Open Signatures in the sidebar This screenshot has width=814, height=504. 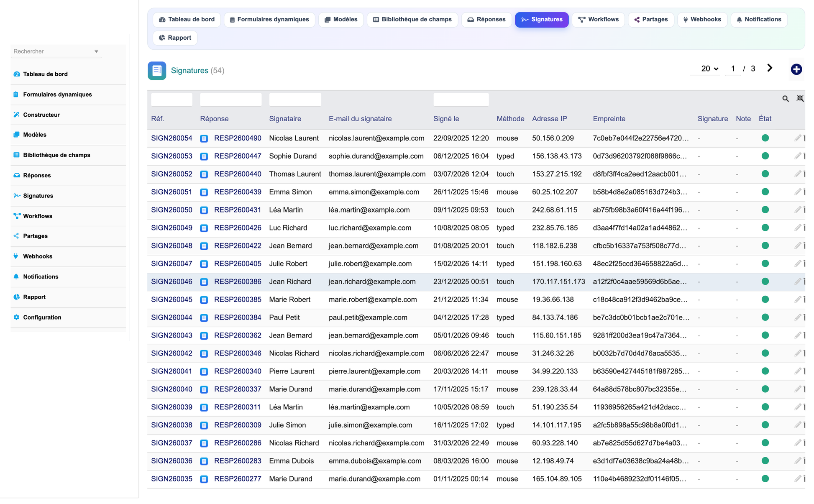pyautogui.click(x=38, y=196)
